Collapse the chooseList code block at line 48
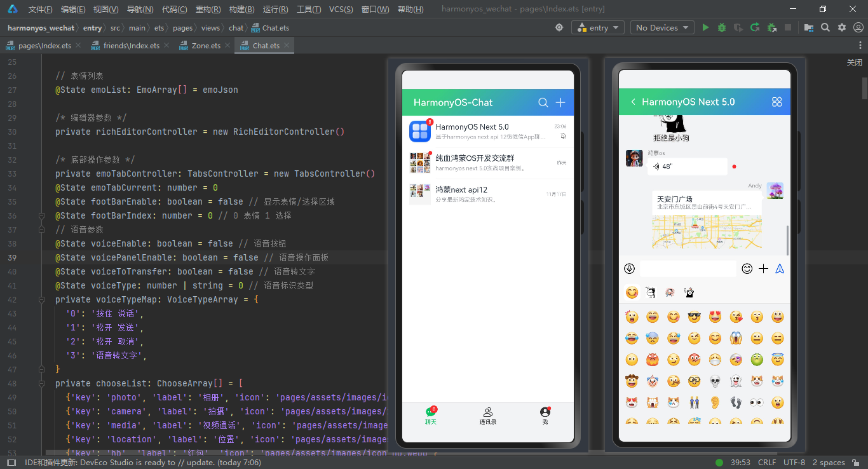868x469 pixels. [x=40, y=383]
